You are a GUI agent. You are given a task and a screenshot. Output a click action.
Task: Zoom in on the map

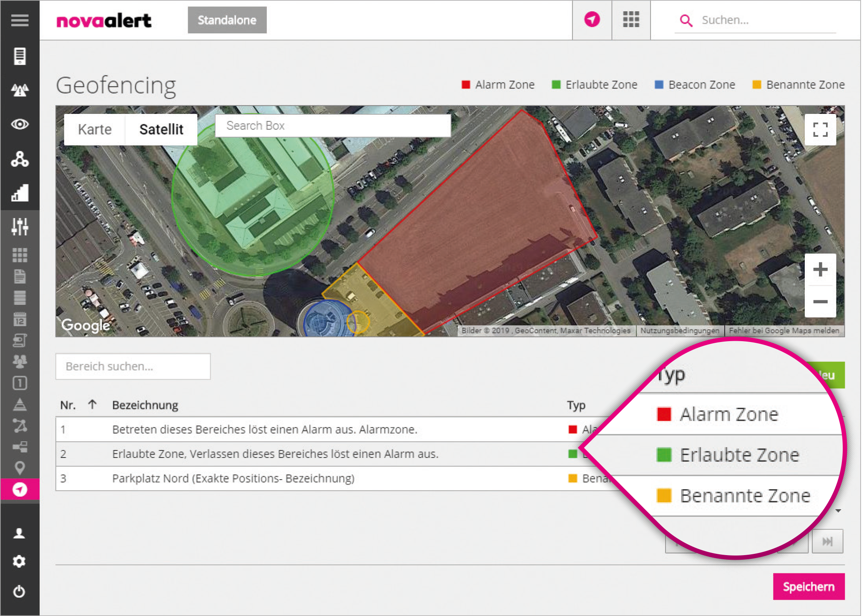(x=820, y=269)
